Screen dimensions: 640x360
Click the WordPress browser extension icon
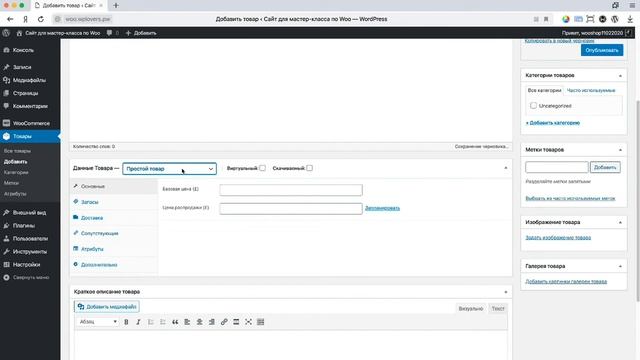coord(615,19)
